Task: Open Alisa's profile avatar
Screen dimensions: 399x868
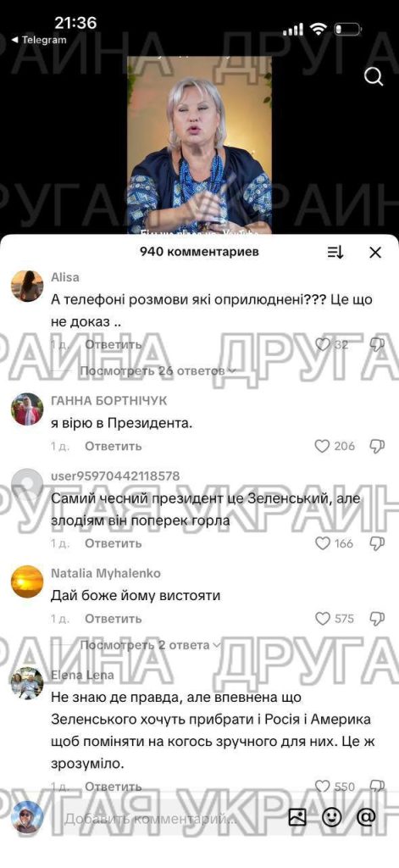Action: [x=27, y=287]
